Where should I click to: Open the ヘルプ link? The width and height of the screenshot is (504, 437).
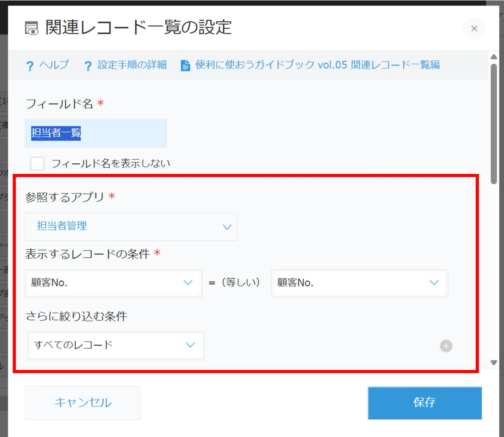pyautogui.click(x=54, y=65)
